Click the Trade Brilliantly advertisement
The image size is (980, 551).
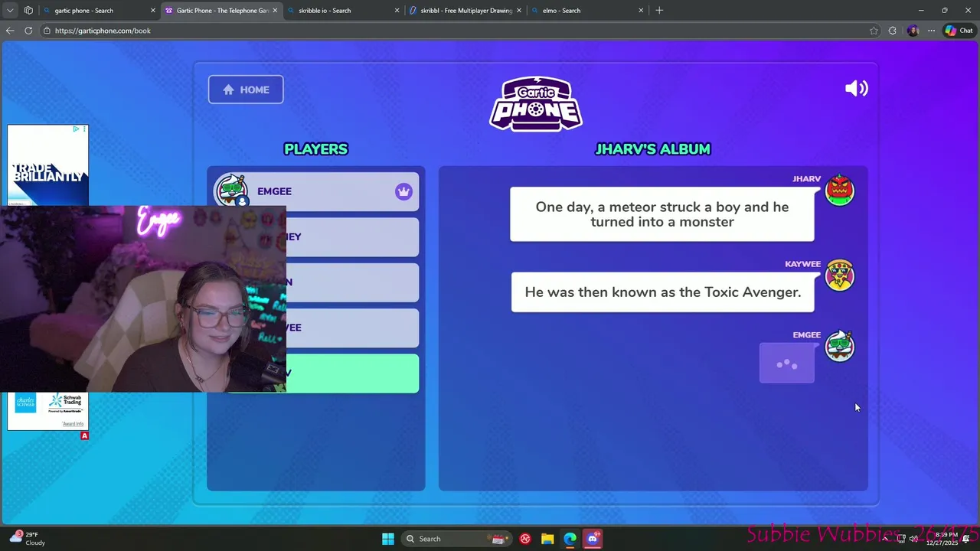tap(47, 165)
